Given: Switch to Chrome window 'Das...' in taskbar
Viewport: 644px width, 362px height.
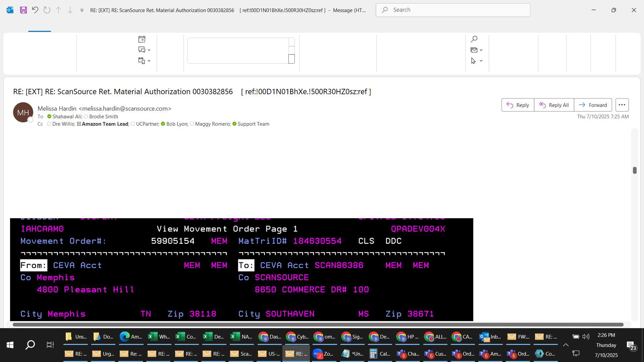Looking at the screenshot, I should [270, 337].
